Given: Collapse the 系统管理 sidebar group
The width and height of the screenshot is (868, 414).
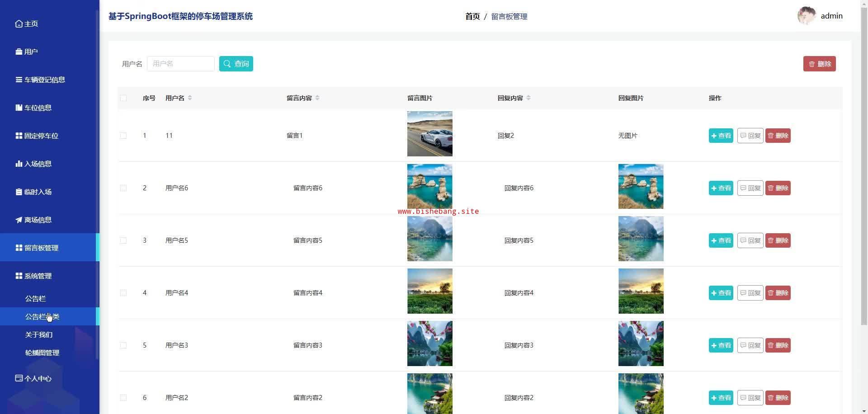Looking at the screenshot, I should [x=38, y=276].
